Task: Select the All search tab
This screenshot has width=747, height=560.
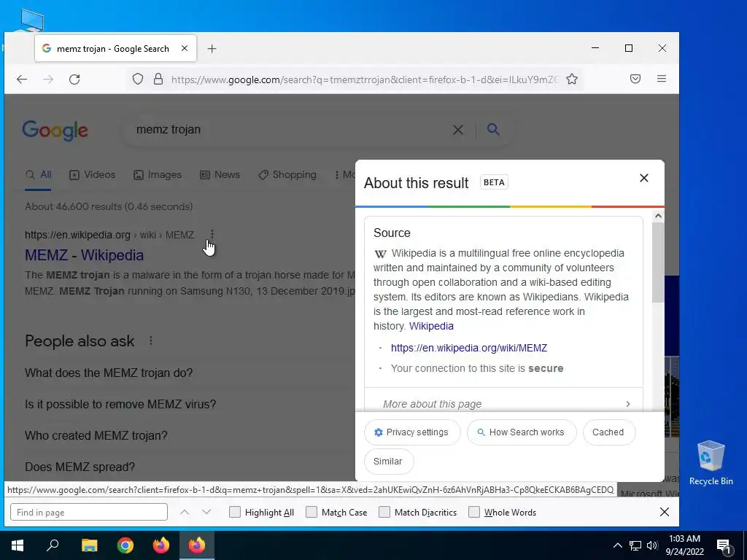Action: tap(38, 175)
